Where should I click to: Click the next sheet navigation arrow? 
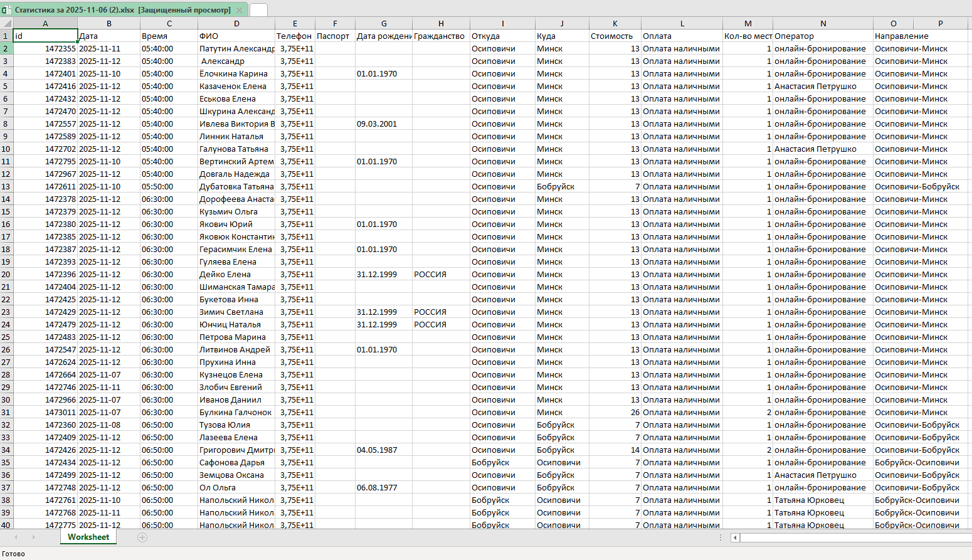pyautogui.click(x=33, y=537)
